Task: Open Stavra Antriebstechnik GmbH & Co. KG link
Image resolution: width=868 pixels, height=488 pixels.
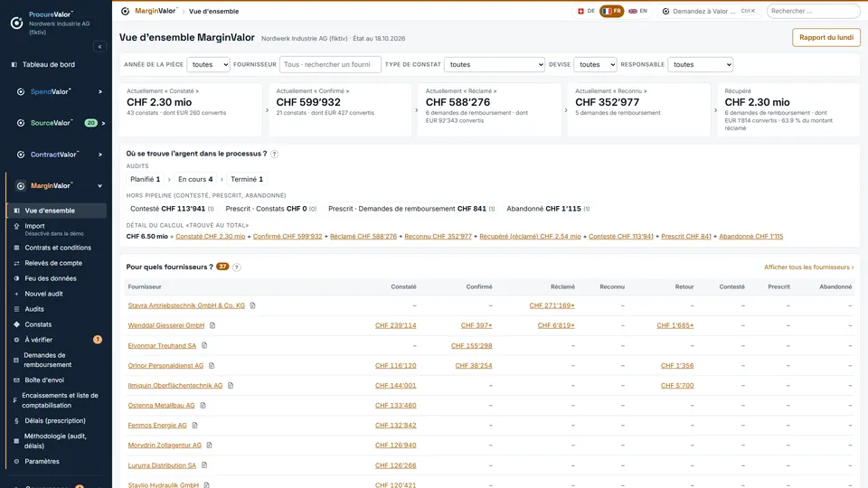Action: pos(186,305)
